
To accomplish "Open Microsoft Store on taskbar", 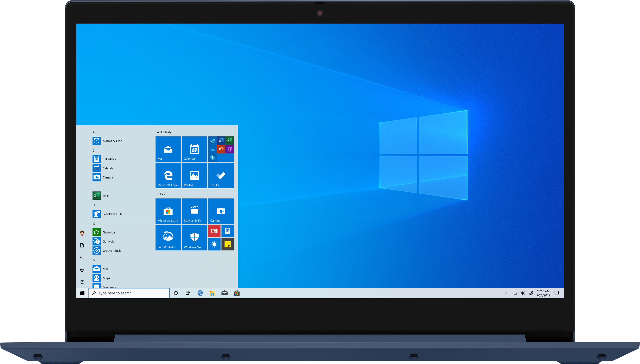I will pyautogui.click(x=237, y=293).
